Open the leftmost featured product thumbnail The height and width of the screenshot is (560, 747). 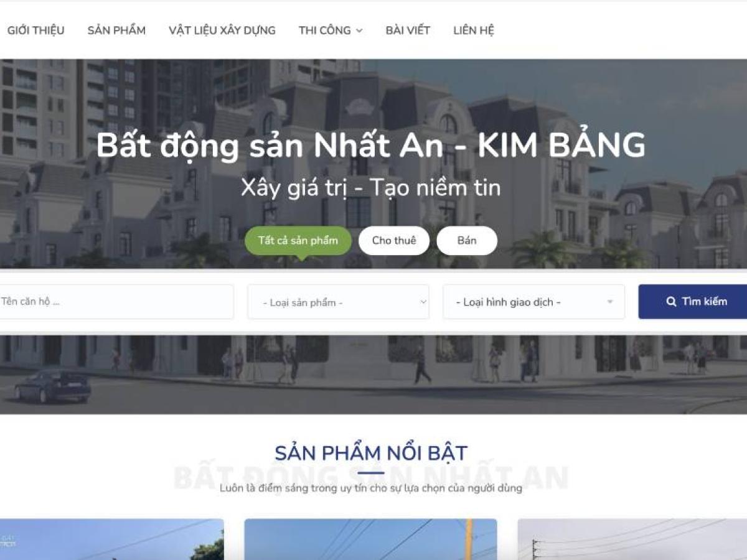coord(111,539)
